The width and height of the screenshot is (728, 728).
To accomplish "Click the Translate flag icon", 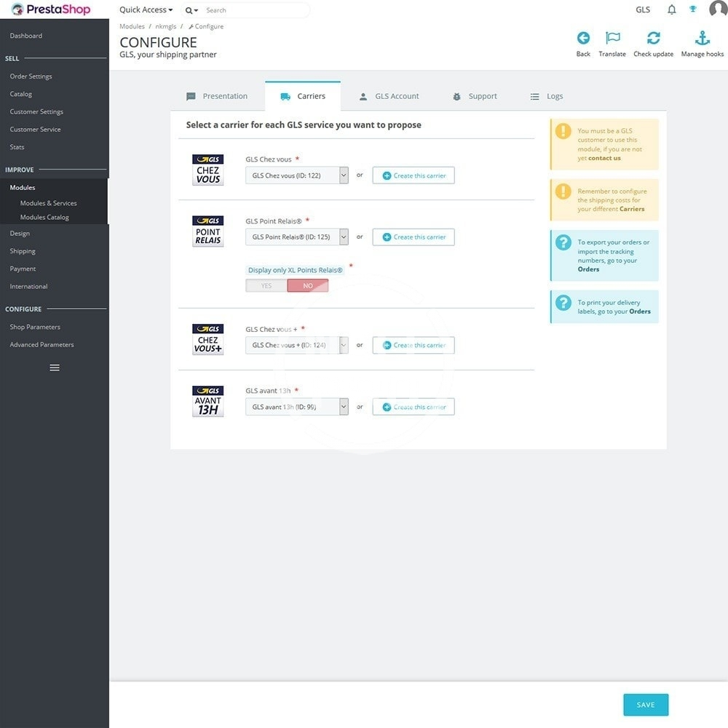I will click(612, 39).
